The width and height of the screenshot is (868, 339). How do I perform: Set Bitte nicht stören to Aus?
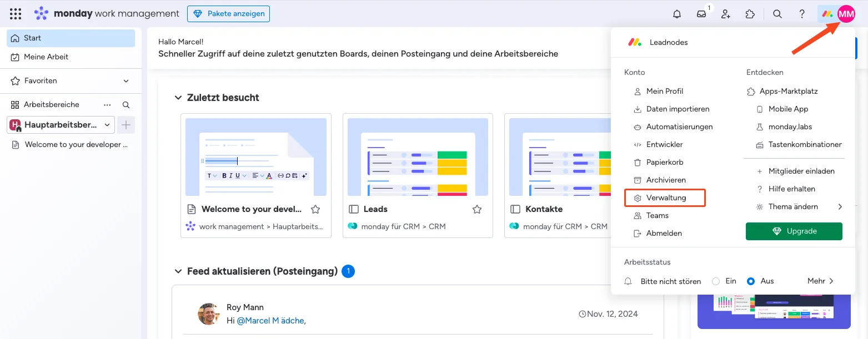click(751, 281)
